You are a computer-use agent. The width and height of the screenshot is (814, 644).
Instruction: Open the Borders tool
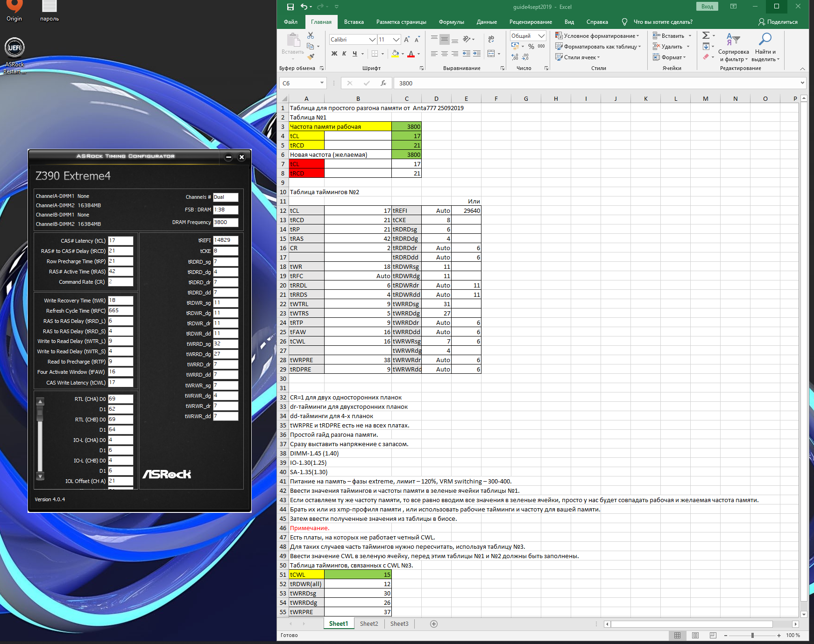[375, 54]
